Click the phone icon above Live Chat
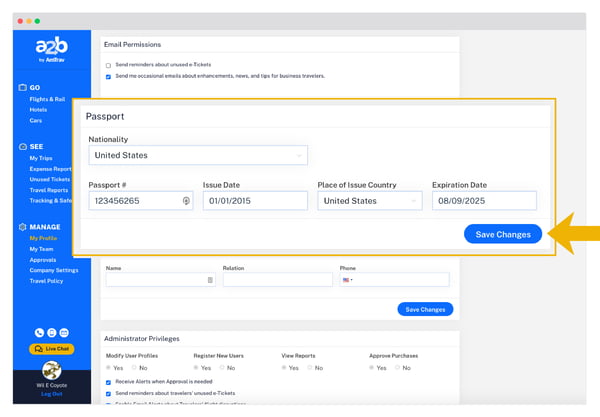600x417 pixels. point(39,332)
